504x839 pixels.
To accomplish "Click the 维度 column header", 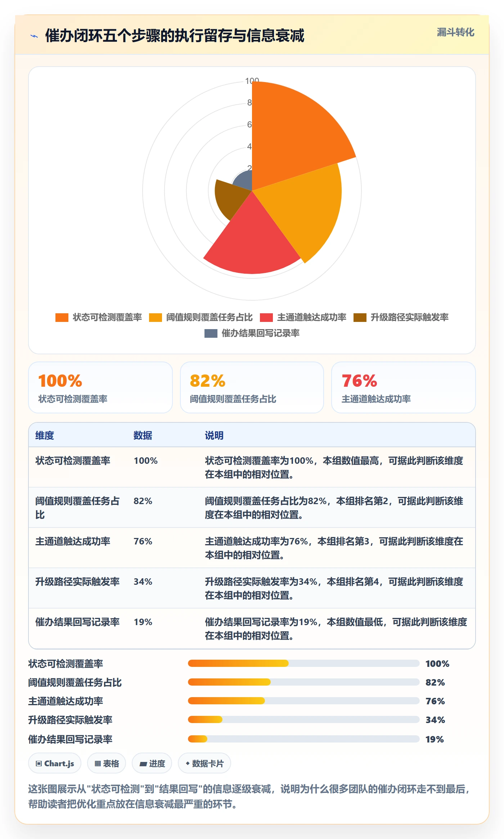I will pyautogui.click(x=45, y=435).
